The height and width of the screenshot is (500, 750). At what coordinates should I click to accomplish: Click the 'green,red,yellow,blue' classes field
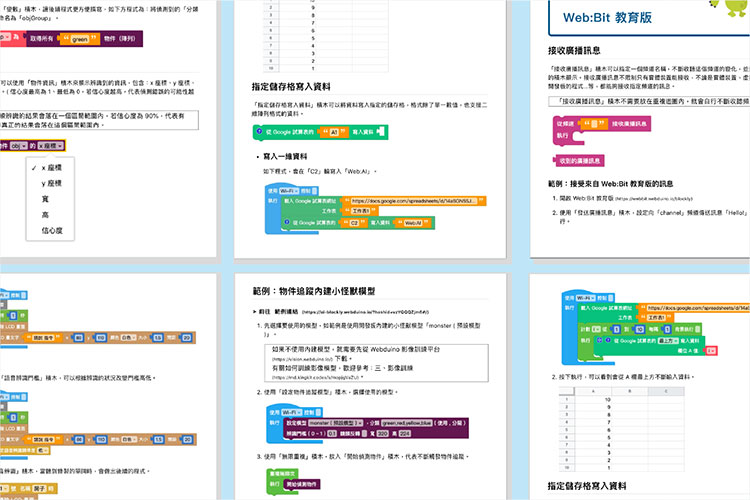coord(407,423)
